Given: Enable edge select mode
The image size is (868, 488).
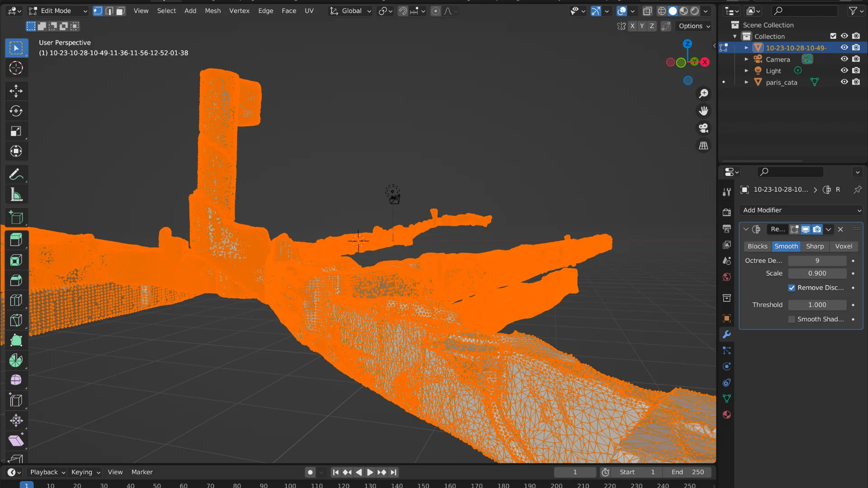Looking at the screenshot, I should pyautogui.click(x=109, y=11).
